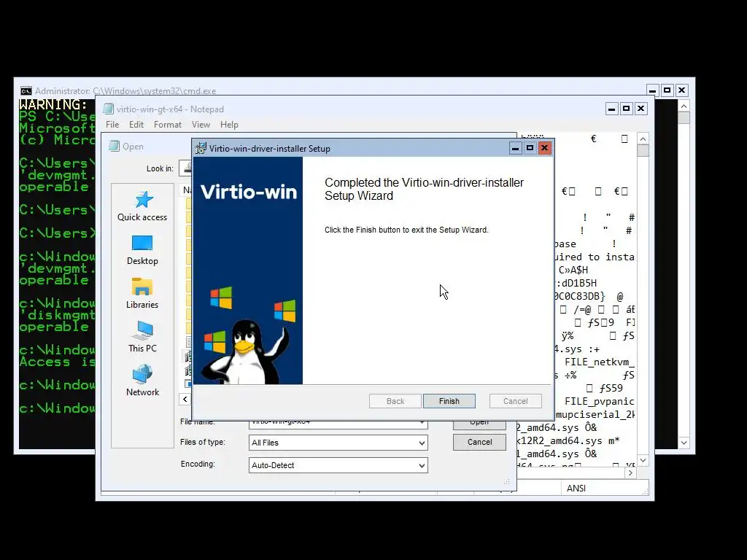Click the ANSI encoding in Notepad status bar
This screenshot has height=560, width=747.
576,488
